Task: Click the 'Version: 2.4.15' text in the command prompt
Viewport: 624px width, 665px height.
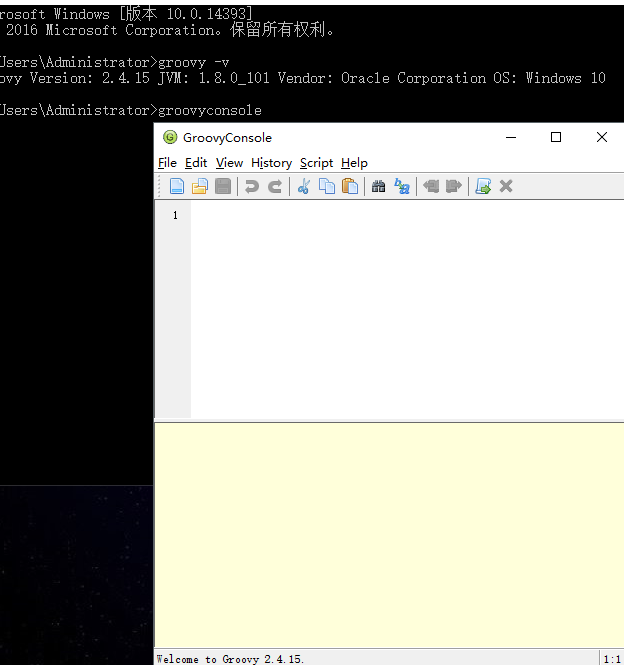Action: (x=90, y=78)
